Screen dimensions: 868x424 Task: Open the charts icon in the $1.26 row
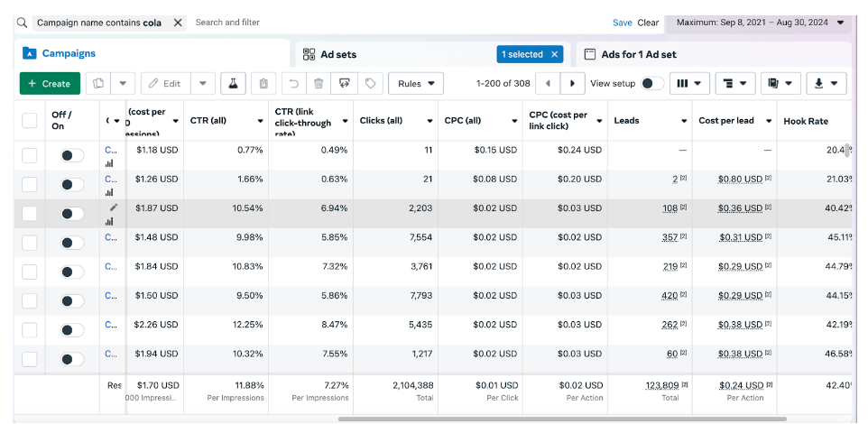pos(109,193)
